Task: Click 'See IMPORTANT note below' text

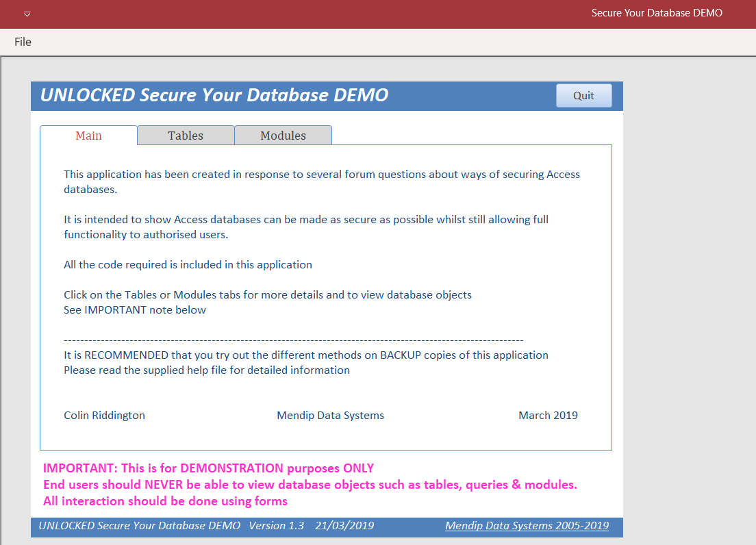Action: 134,310
